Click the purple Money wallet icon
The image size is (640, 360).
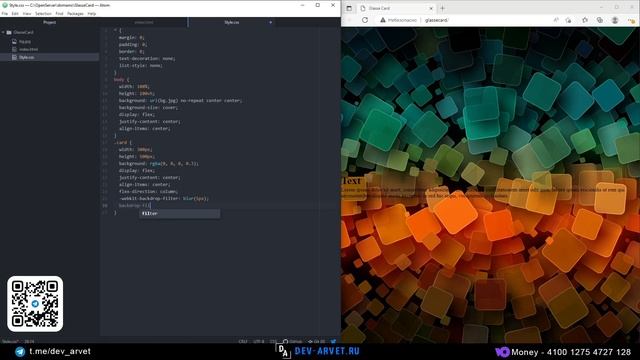[x=502, y=352]
